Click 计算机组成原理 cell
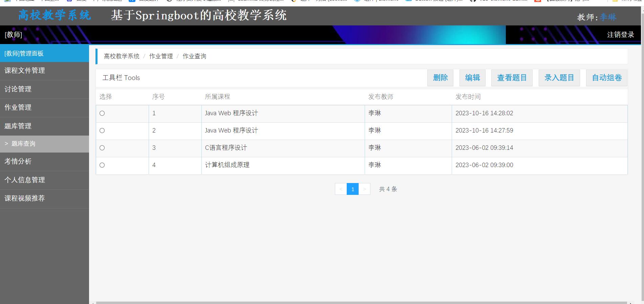The image size is (644, 304). click(x=227, y=165)
